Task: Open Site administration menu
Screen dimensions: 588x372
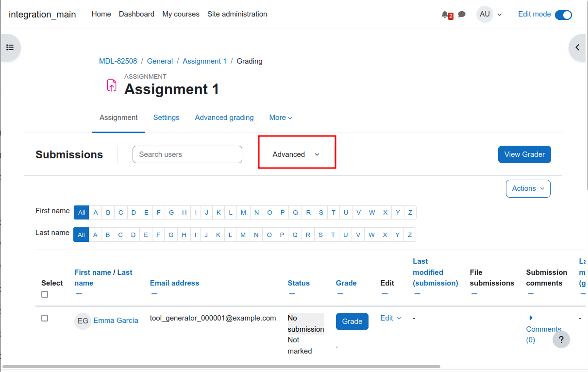Action: pos(237,14)
